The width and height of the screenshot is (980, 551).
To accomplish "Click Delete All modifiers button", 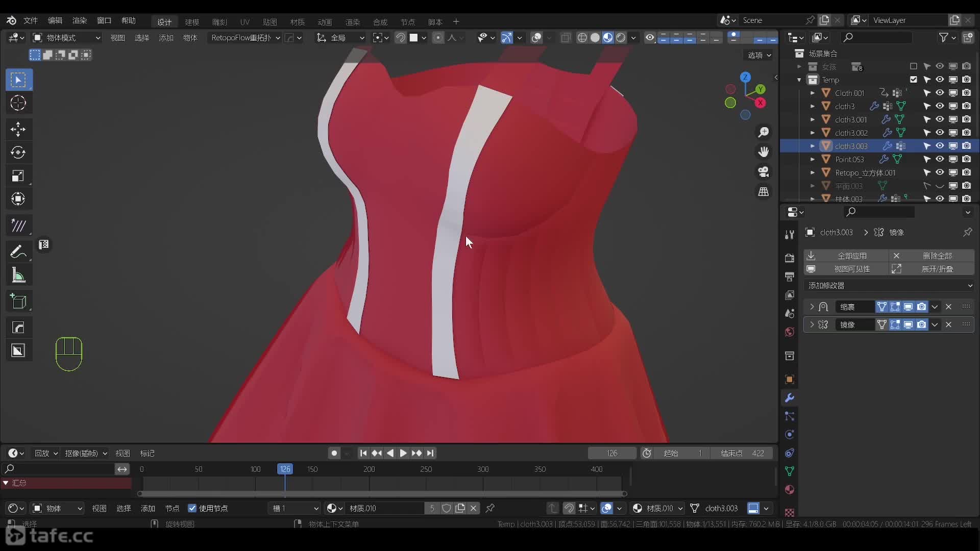I will [x=932, y=256].
